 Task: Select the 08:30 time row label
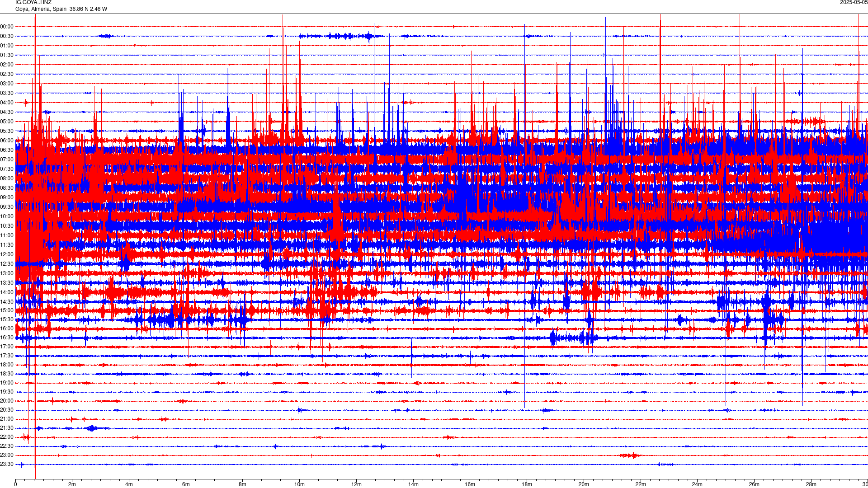7,188
